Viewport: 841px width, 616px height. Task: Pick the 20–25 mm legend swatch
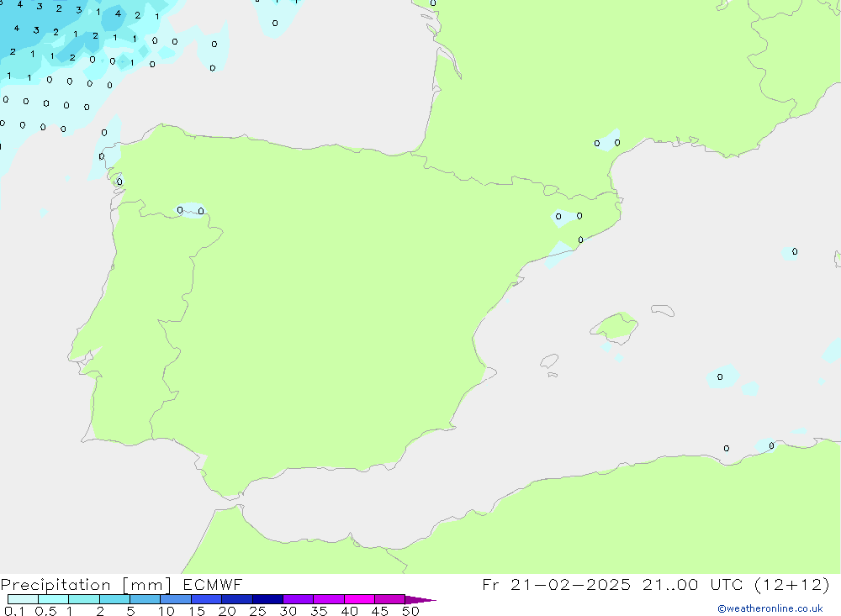pos(237,599)
